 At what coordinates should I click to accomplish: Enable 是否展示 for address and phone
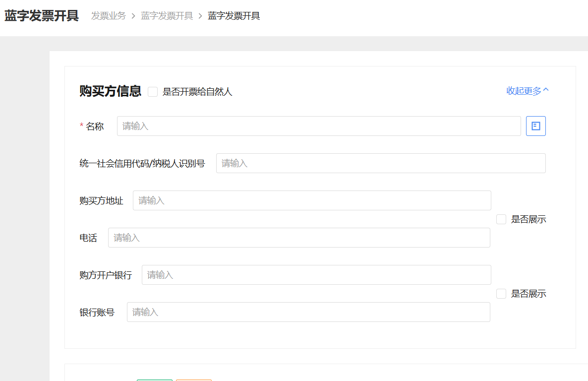coord(501,219)
